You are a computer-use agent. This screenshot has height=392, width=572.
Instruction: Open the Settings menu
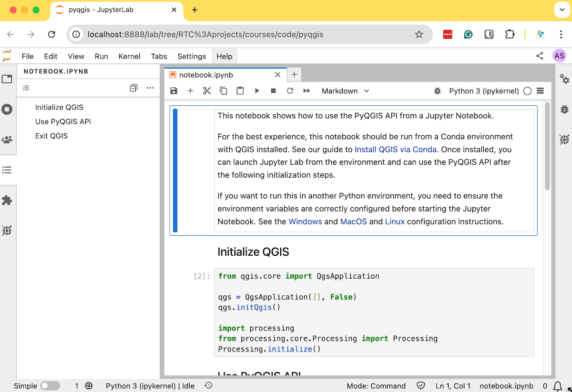click(x=192, y=56)
